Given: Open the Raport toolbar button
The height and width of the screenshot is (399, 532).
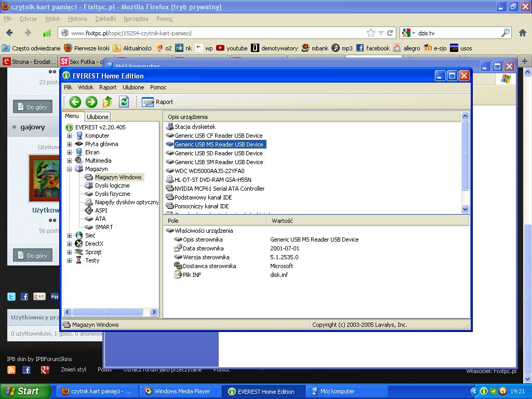Looking at the screenshot, I should (157, 102).
